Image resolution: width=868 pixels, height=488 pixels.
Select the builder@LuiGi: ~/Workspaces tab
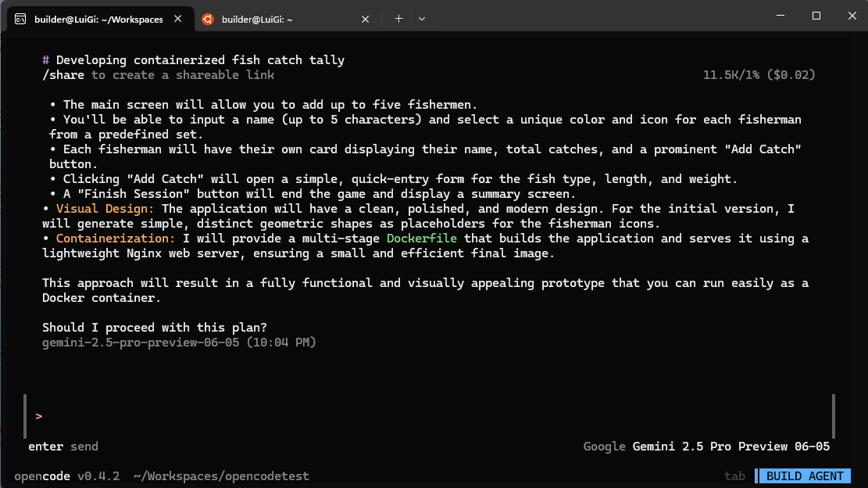pyautogui.click(x=100, y=20)
